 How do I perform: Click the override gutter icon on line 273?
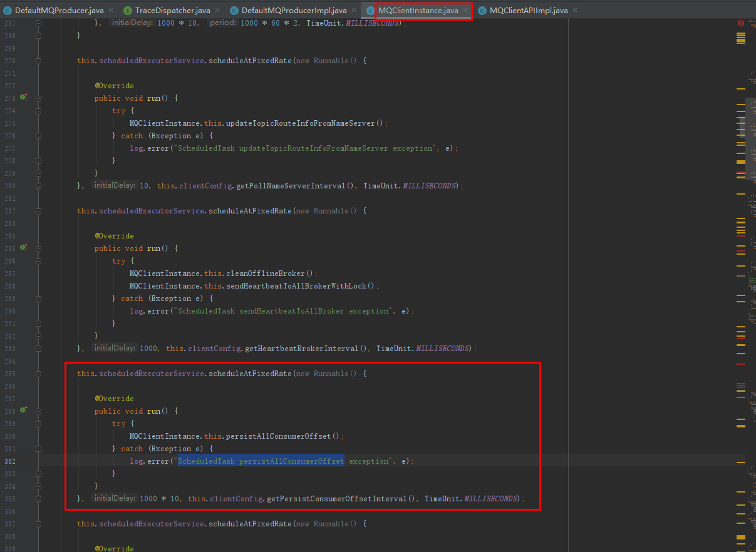(x=24, y=98)
